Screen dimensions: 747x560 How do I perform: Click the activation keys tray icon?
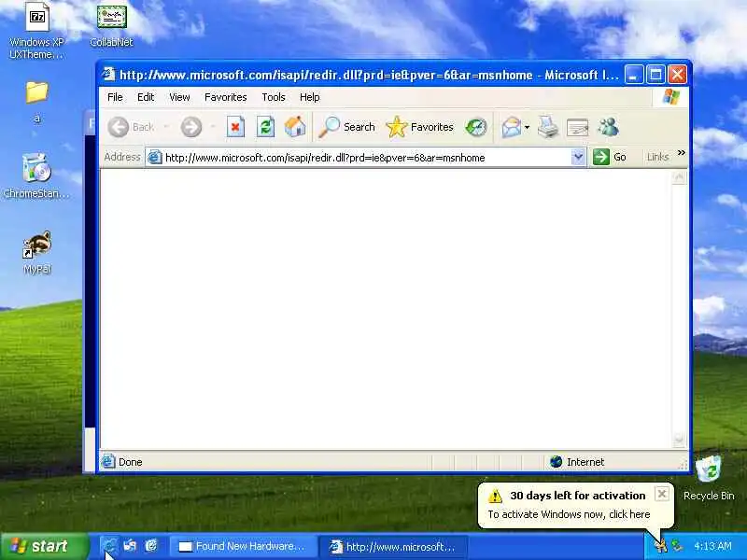coord(660,546)
